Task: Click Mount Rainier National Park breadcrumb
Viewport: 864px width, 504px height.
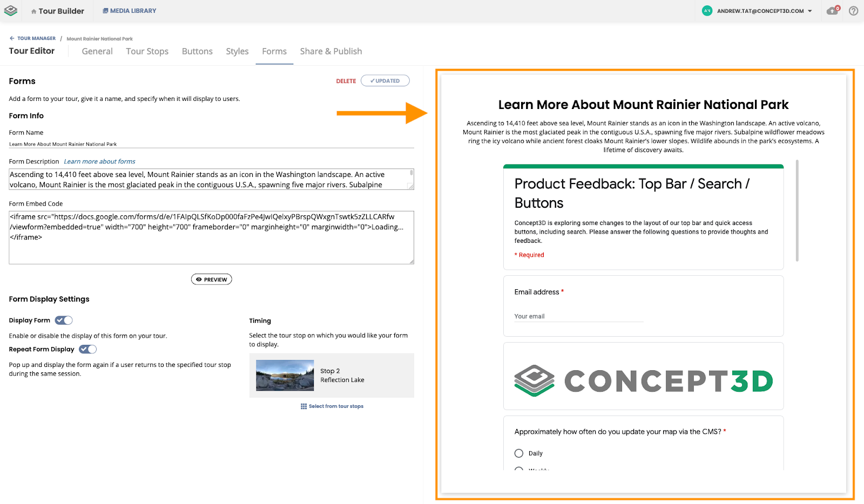Action: click(99, 39)
